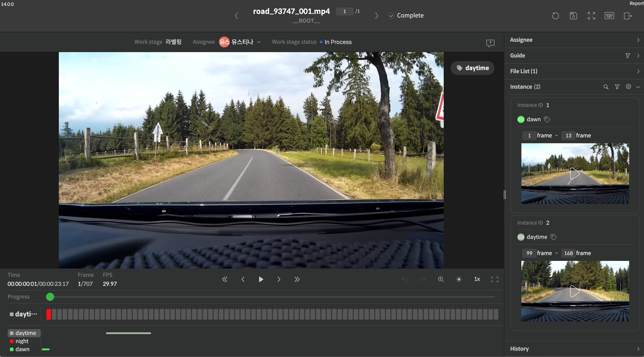The height and width of the screenshot is (357, 644).
Task: Click play button on video timeline
Action: pos(261,279)
